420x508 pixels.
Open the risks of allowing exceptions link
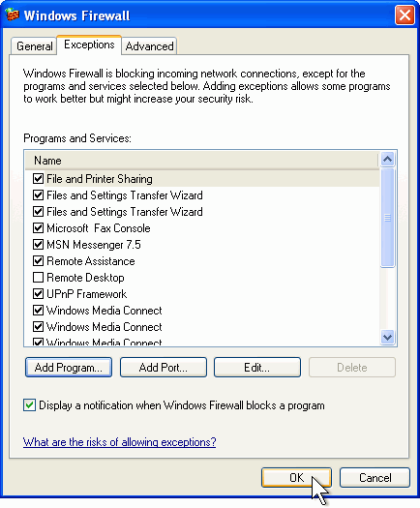tap(119, 442)
